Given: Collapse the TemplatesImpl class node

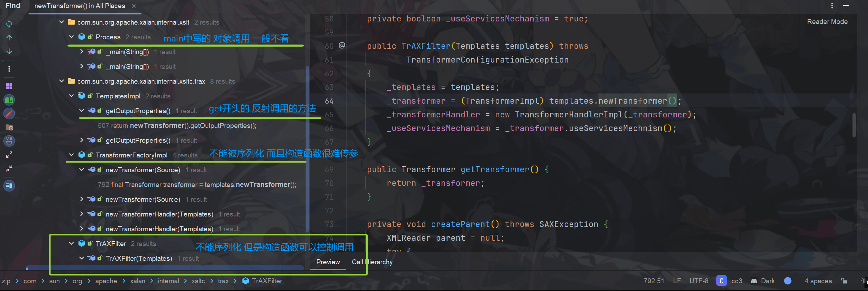Looking at the screenshot, I should coord(71,96).
